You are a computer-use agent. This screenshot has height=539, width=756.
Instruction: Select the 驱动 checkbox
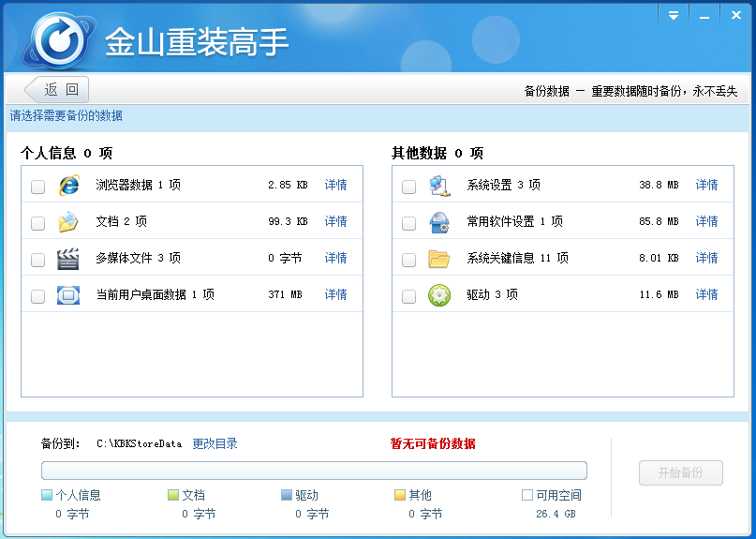click(409, 296)
